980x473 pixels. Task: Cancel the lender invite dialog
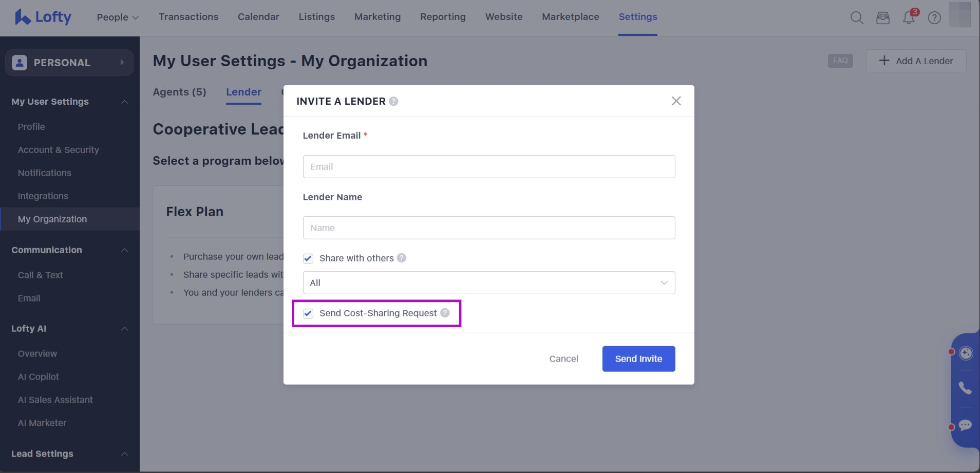(563, 359)
